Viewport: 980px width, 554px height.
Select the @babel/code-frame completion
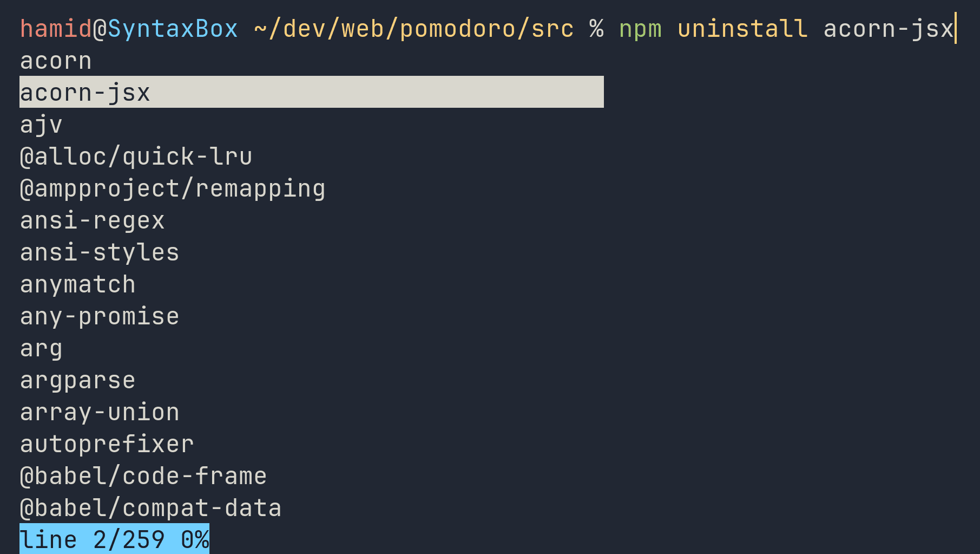click(x=143, y=476)
